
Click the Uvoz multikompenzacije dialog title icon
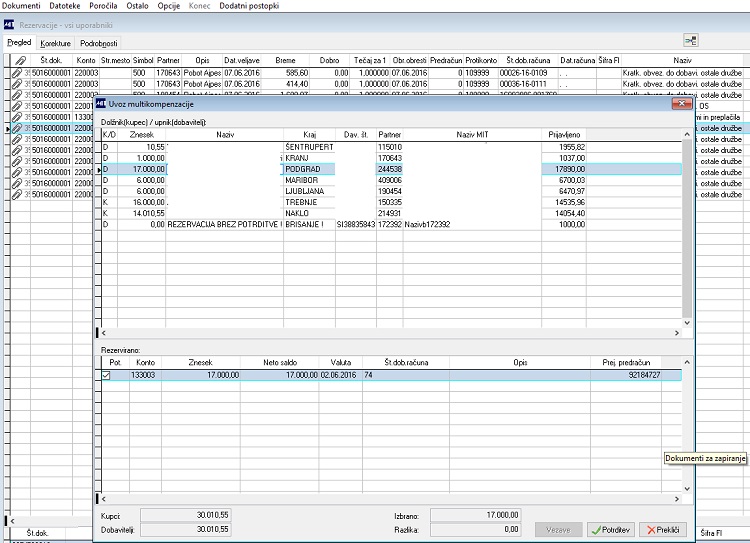[101, 104]
